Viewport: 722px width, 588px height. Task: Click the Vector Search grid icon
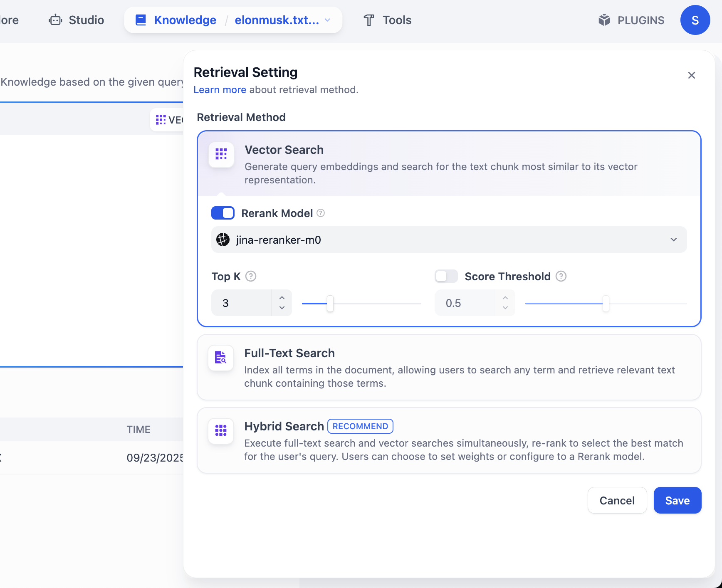point(221,154)
